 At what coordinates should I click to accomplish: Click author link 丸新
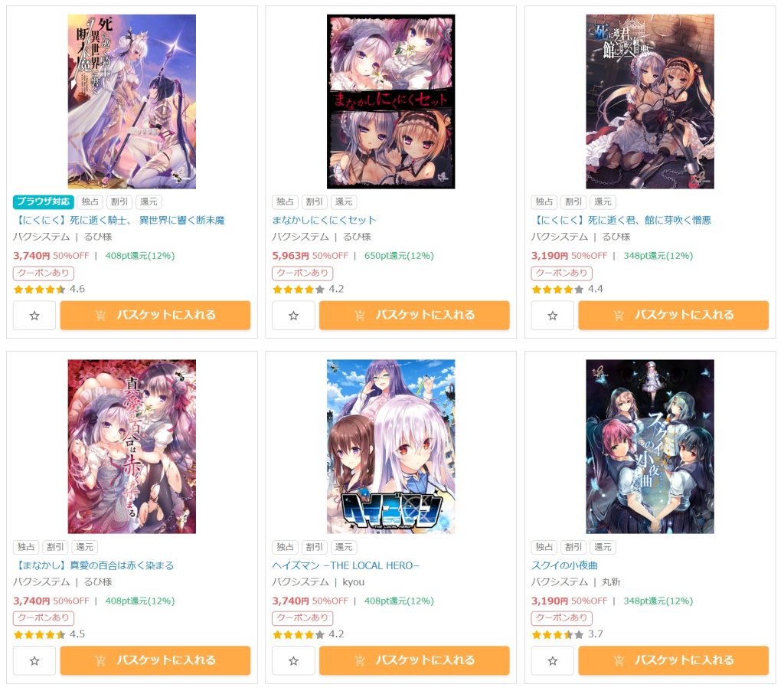tap(611, 582)
